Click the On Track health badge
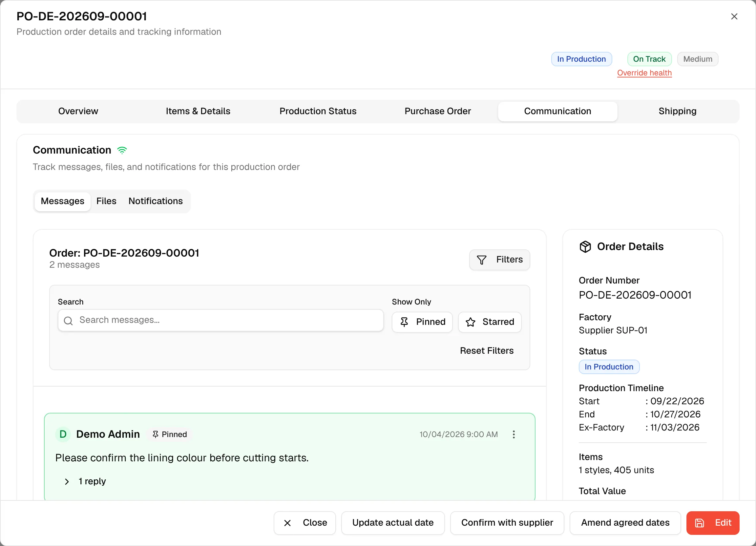The height and width of the screenshot is (546, 756). [649, 59]
